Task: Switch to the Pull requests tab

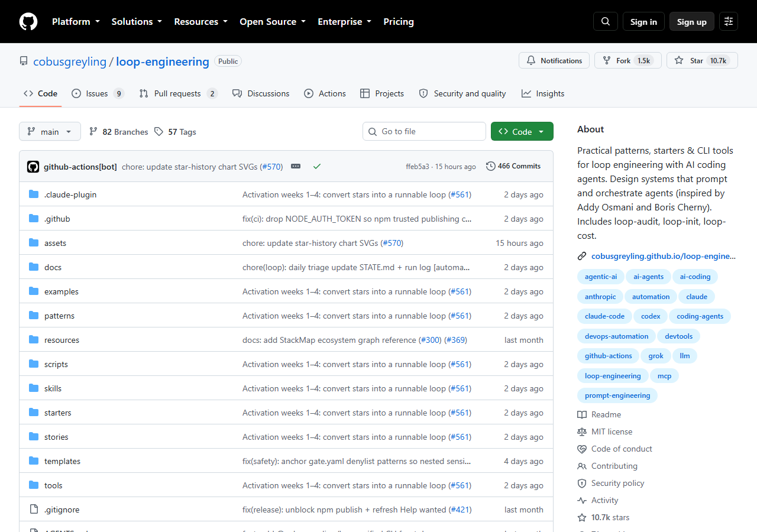Action: click(178, 93)
